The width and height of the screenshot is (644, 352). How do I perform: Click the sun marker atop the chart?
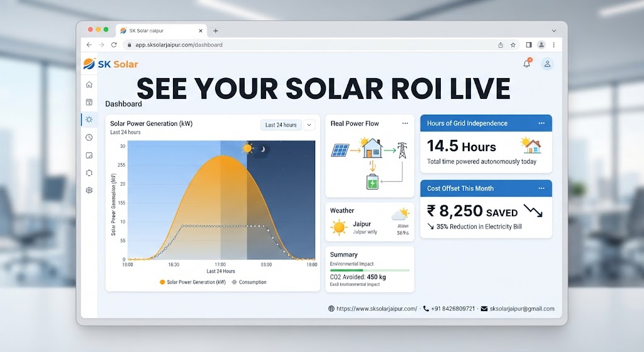247,148
